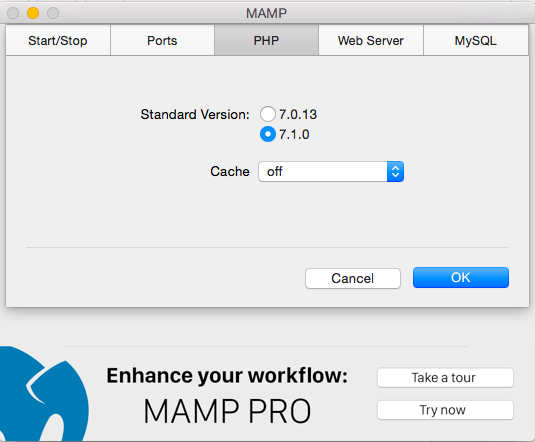Screen dimensions: 535x442
Task: Click the MAMP PRO promotional text
Action: click(x=227, y=411)
